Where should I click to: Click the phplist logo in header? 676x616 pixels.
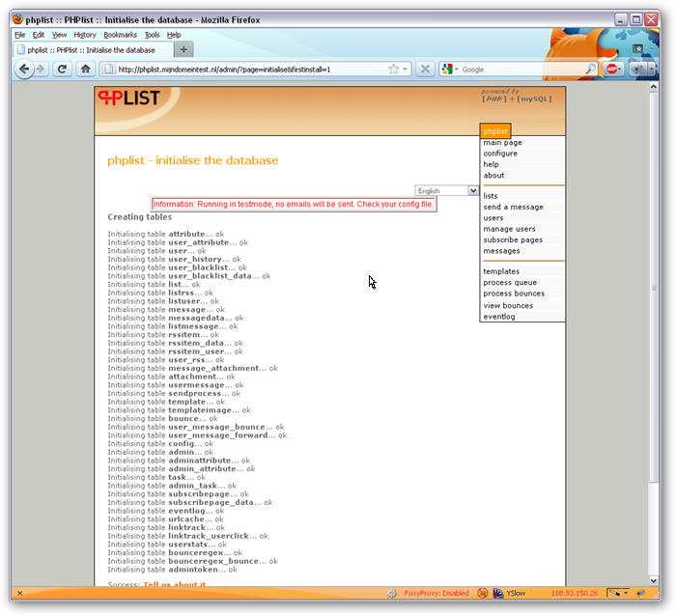coord(128,98)
